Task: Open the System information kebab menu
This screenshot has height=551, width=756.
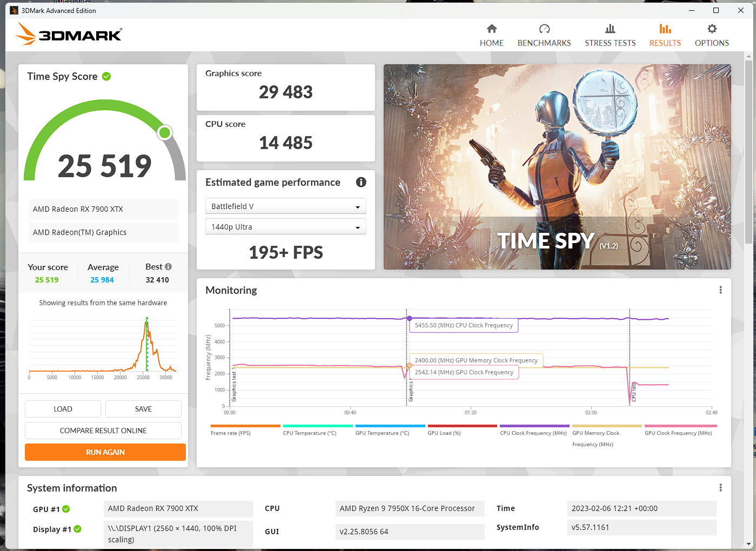Action: [720, 487]
